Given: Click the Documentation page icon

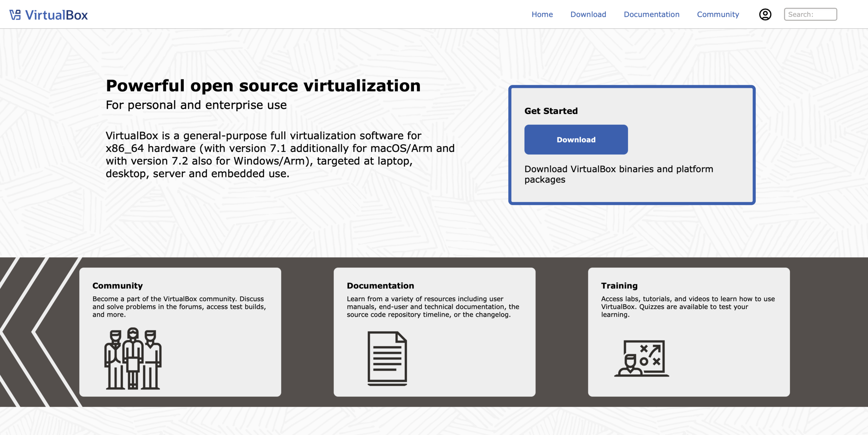Looking at the screenshot, I should tap(387, 358).
